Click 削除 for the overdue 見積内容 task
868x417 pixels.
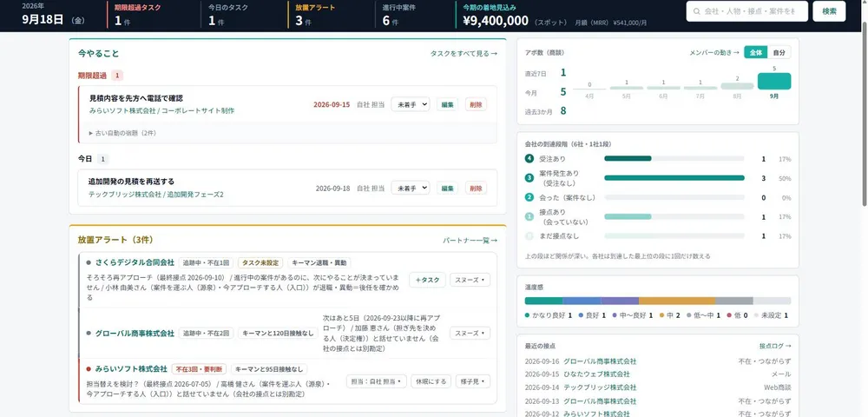(476, 104)
